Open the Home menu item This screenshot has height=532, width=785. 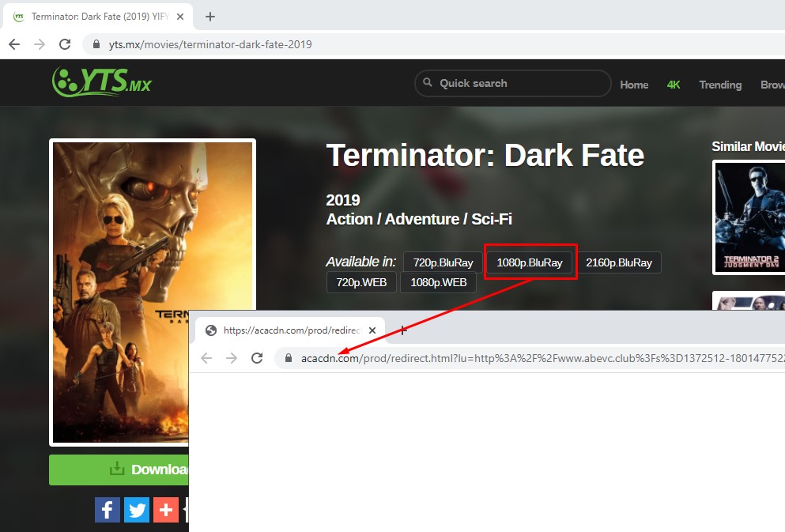(634, 85)
